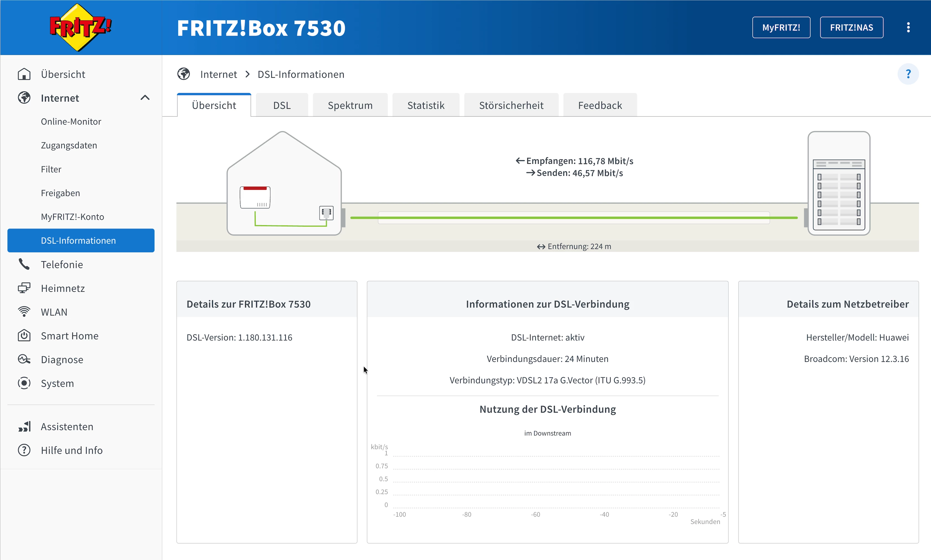Click the Entfernung: 224 m label
931x560 pixels.
pos(574,247)
